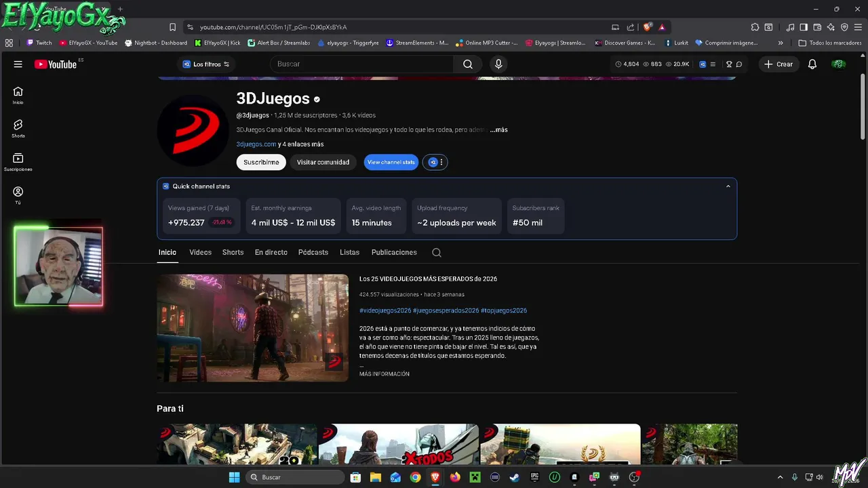Click the Windows taskbar Buscar search box

[x=294, y=477]
